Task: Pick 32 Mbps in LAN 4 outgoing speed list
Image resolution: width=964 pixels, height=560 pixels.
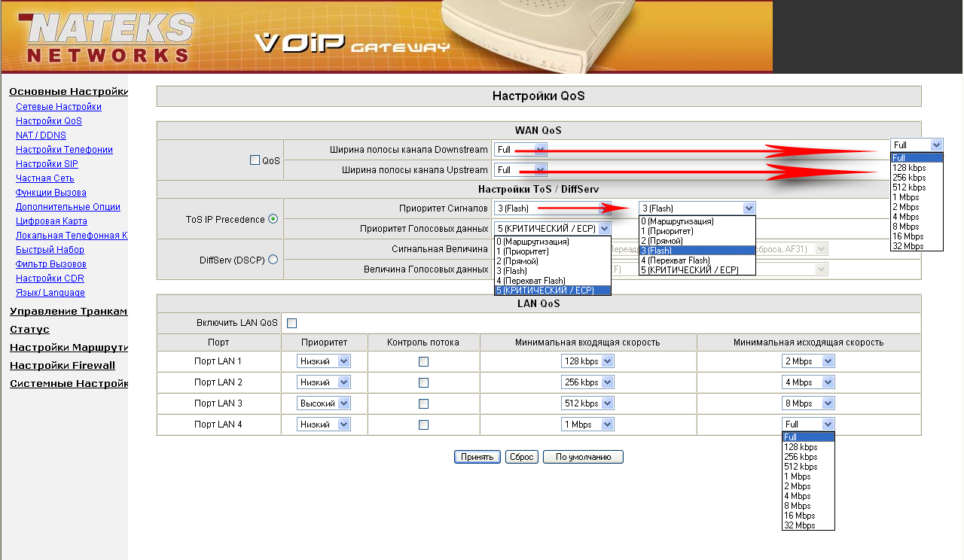Action: (809, 525)
